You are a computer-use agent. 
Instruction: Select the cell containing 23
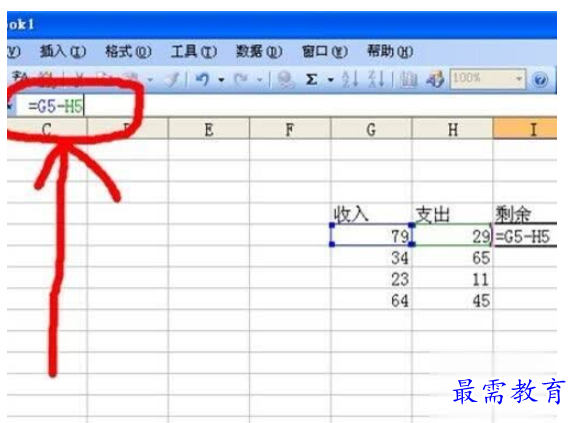point(371,278)
